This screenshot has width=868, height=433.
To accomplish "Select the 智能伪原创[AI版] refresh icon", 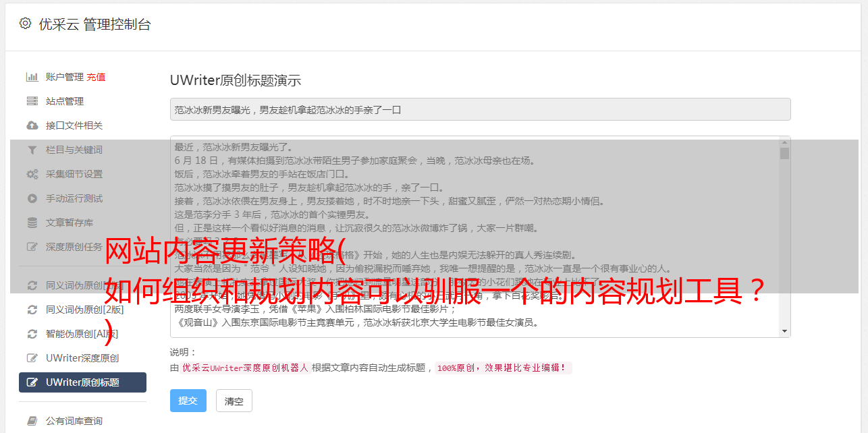I will [32, 334].
